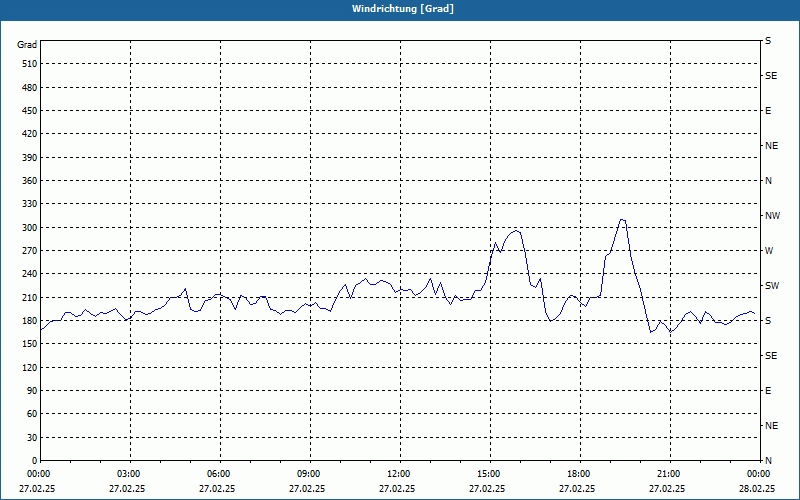The image size is (800, 500).
Task: Click the 21:00 time label
Action: 669,473
